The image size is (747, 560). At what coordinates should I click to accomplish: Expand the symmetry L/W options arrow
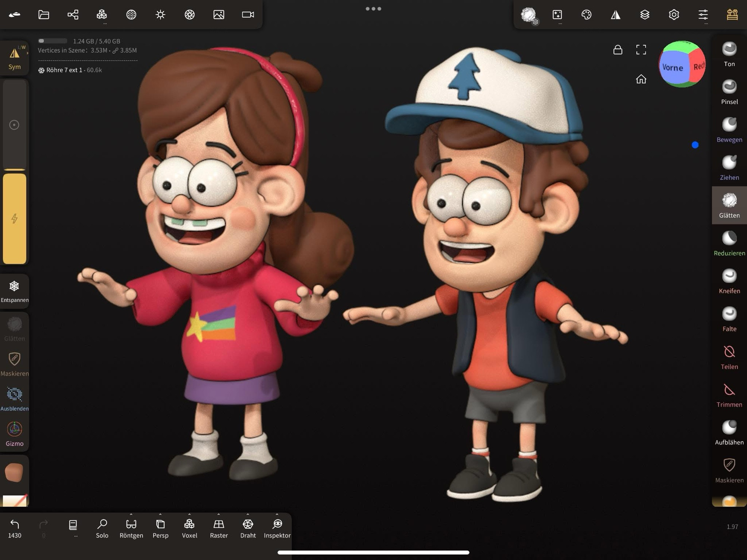point(28,53)
